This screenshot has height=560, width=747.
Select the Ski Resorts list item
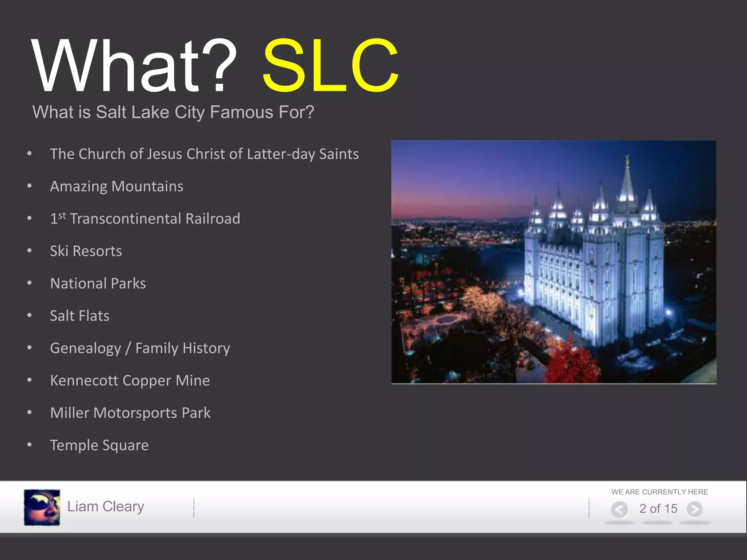pyautogui.click(x=86, y=251)
